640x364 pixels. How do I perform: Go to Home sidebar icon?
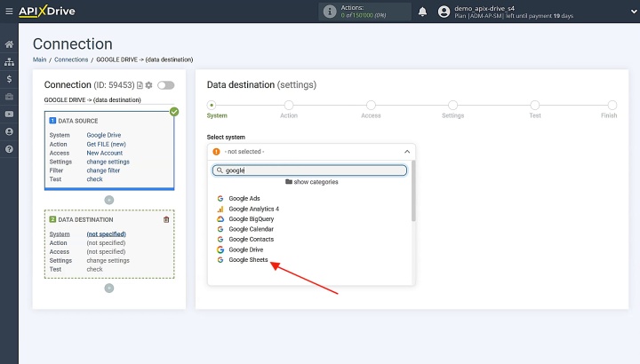pyautogui.click(x=9, y=44)
